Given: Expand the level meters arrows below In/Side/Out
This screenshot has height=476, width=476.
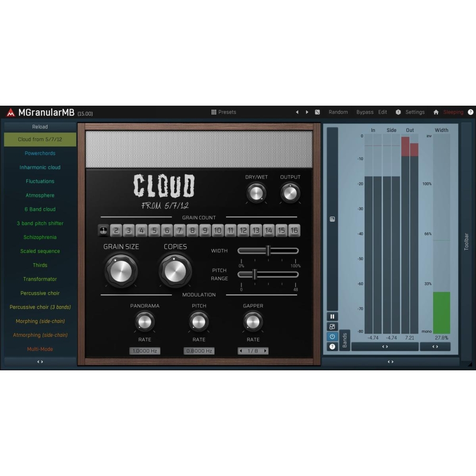Looking at the screenshot, I should [x=385, y=347].
